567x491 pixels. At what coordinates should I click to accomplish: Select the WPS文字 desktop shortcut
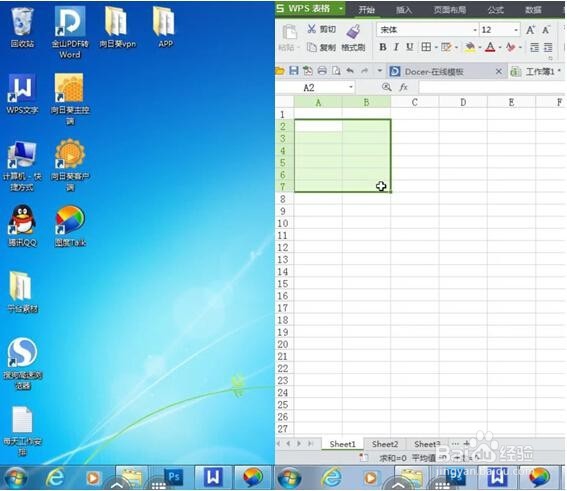pyautogui.click(x=22, y=94)
